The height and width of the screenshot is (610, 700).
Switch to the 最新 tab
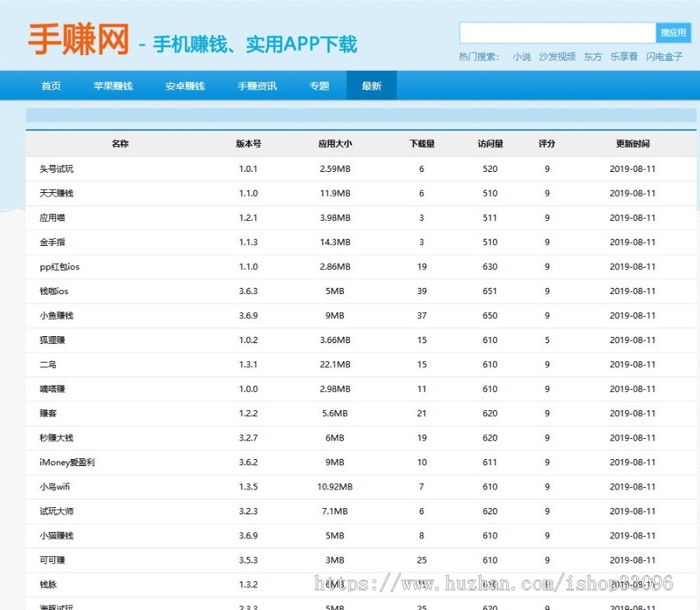pyautogui.click(x=371, y=86)
